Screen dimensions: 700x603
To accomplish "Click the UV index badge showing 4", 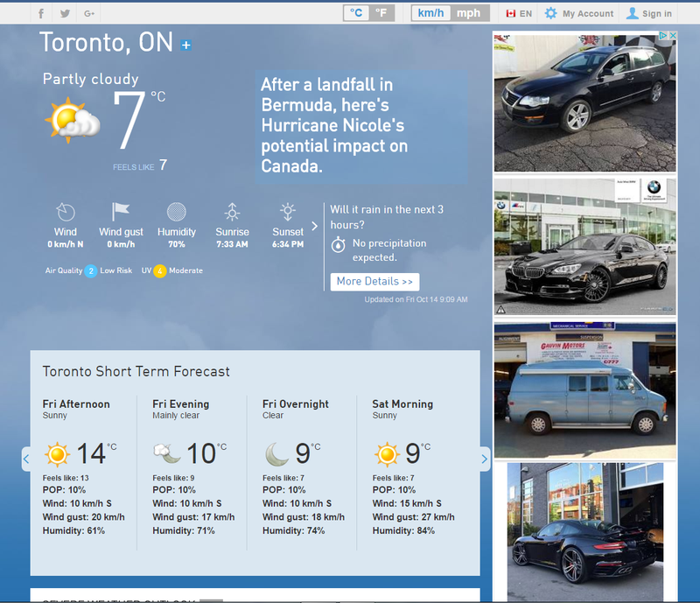I will 160,271.
